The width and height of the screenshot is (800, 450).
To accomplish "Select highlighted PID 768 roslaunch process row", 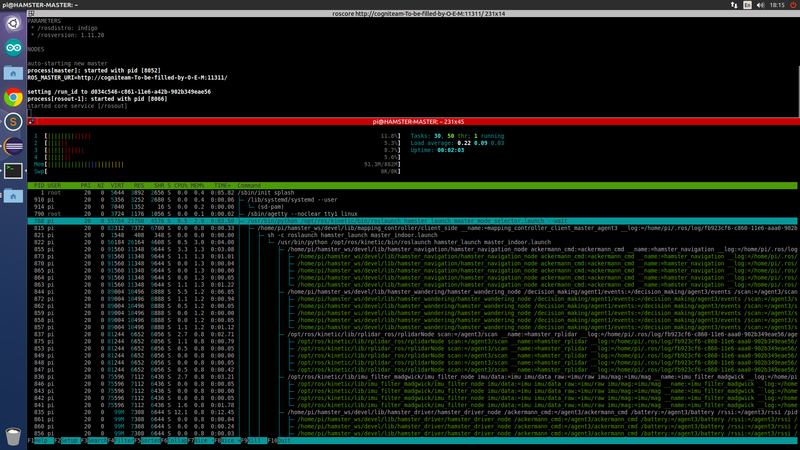I will (x=412, y=221).
